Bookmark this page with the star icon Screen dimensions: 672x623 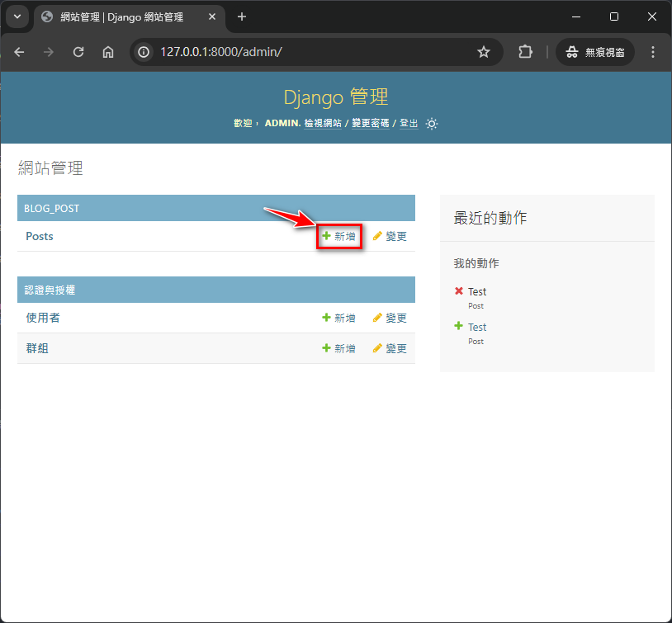(484, 52)
